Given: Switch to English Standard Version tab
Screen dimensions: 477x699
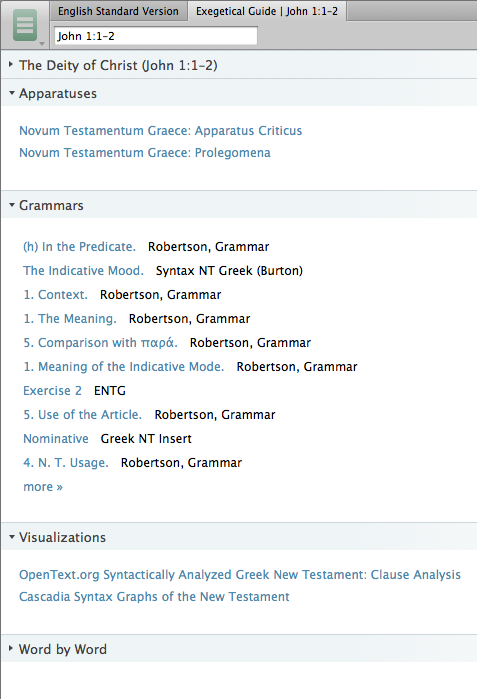Looking at the screenshot, I should click(x=118, y=11).
